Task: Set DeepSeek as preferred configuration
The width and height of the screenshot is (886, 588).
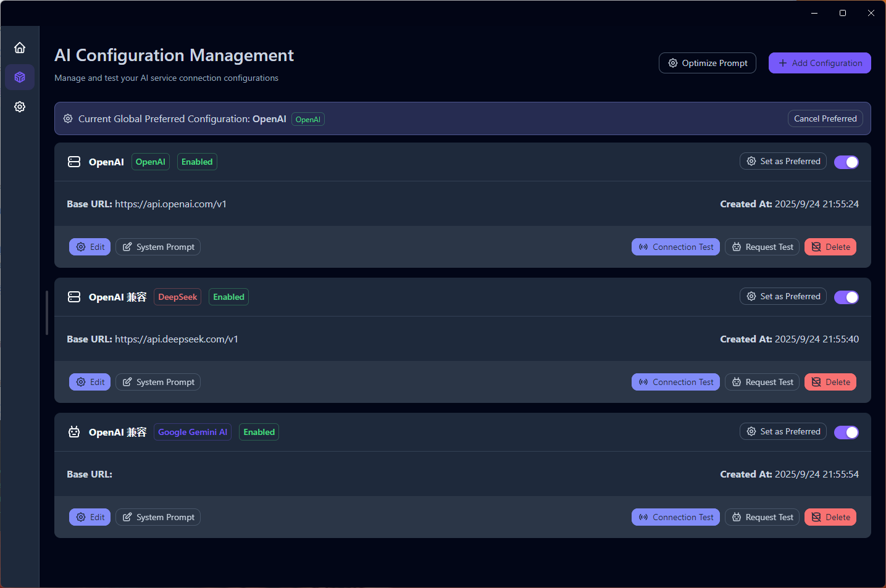Action: tap(783, 296)
